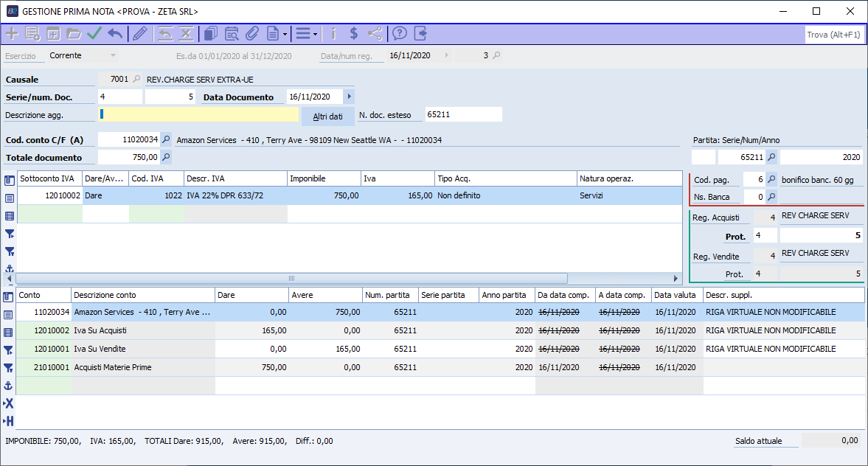Click the exit door icon

pos(420,33)
